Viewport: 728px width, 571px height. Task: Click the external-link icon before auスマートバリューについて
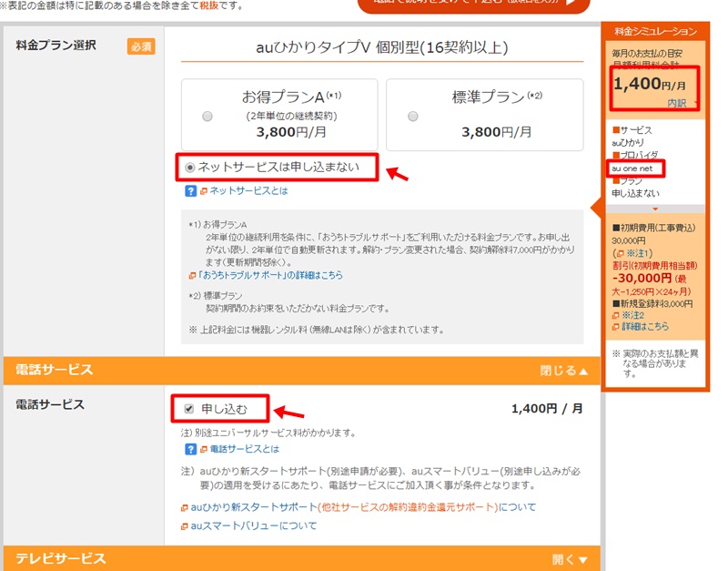click(185, 526)
